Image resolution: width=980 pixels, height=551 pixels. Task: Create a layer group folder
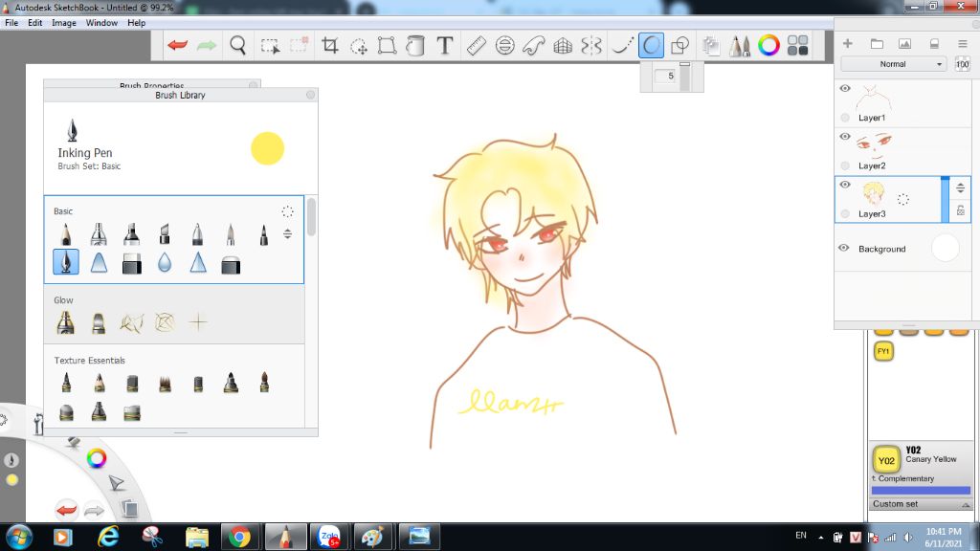[x=877, y=43]
